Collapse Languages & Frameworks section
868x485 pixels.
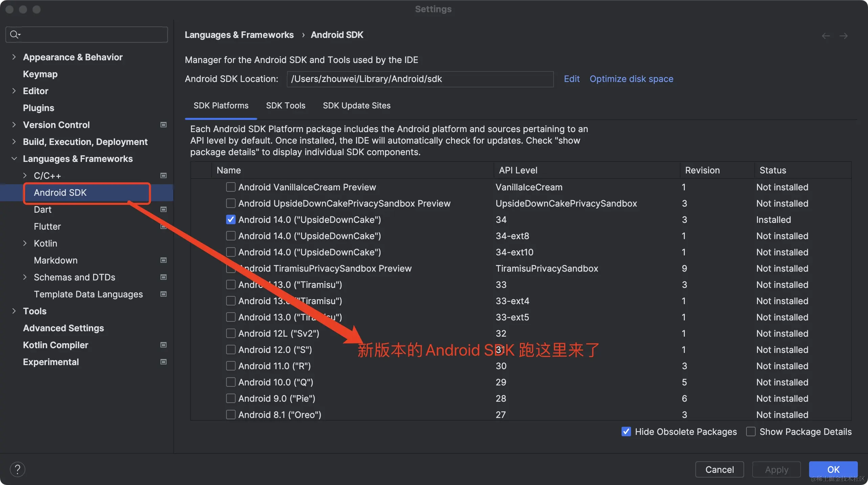click(x=14, y=159)
